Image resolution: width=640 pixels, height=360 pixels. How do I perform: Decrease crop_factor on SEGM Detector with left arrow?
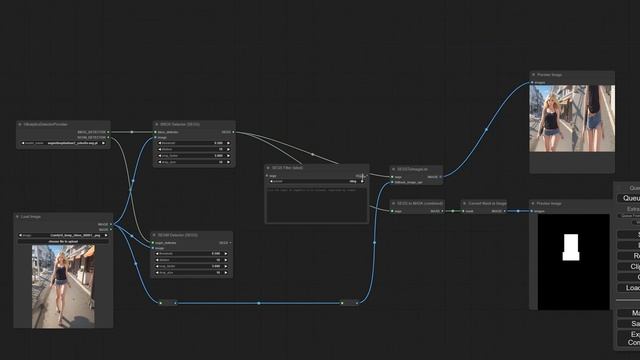point(157,267)
